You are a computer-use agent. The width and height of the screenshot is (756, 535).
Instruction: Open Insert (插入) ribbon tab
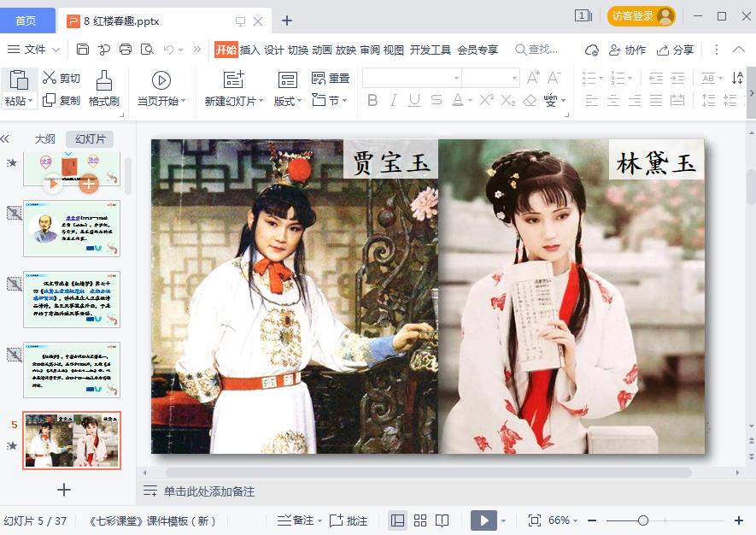[x=249, y=50]
